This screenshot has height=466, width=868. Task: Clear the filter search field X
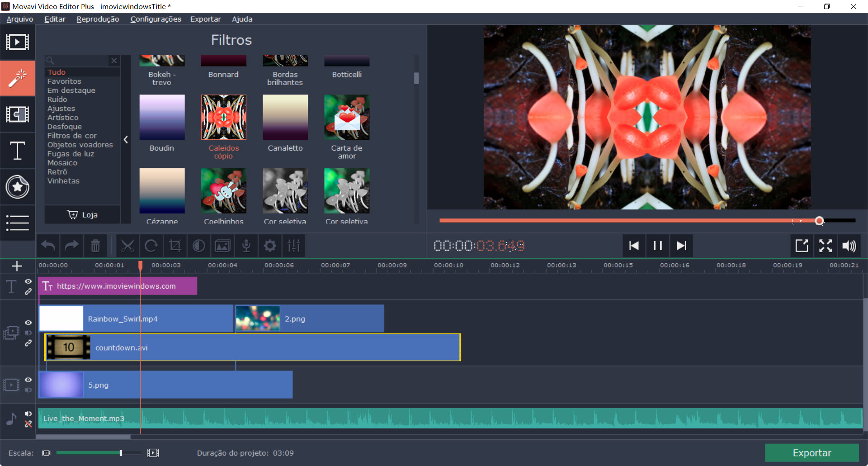pyautogui.click(x=114, y=61)
